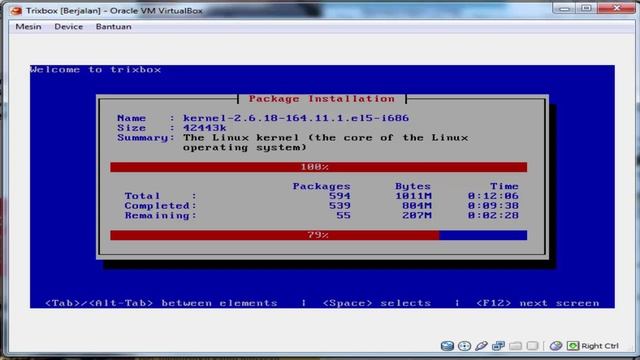This screenshot has width=640, height=360.
Task: Click the Welcome to trixbox header text
Action: 96,69
